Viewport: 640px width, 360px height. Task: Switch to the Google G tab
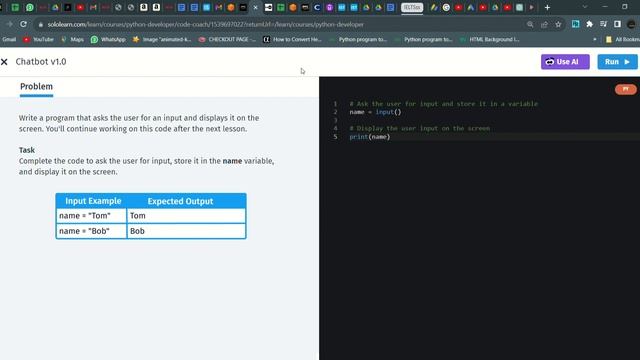click(446, 7)
